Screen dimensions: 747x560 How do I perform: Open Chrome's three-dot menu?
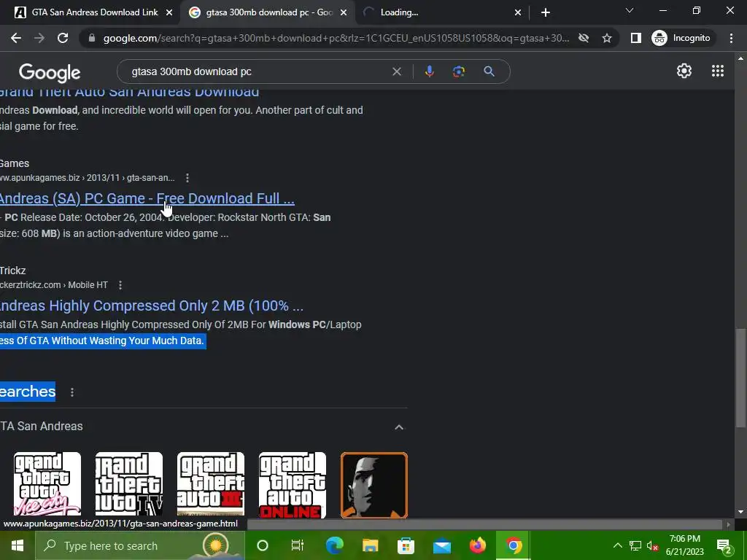pos(731,38)
